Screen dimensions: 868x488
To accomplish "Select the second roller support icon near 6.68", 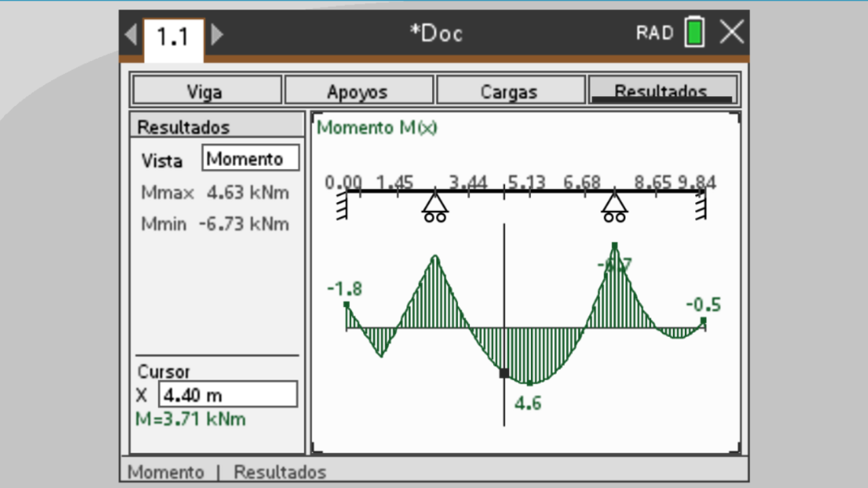I will tap(614, 207).
